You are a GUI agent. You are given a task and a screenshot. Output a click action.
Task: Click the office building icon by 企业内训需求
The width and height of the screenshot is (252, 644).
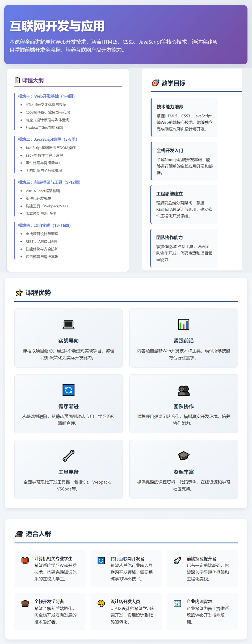(177, 604)
